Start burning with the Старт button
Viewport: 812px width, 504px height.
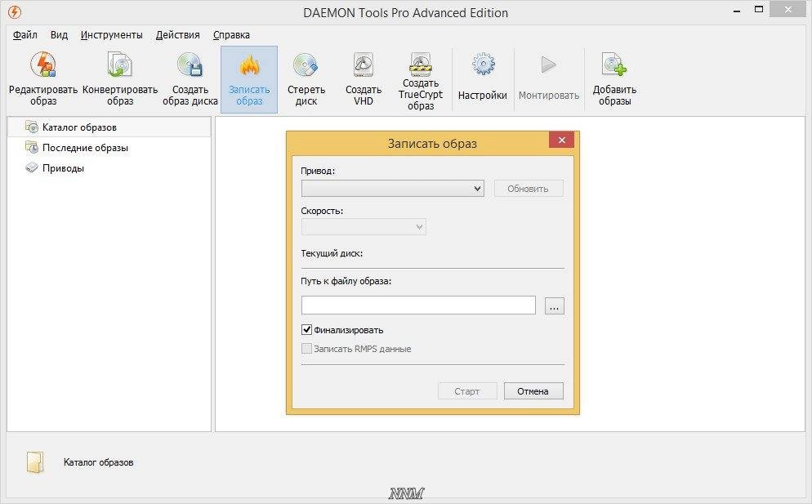(x=467, y=391)
